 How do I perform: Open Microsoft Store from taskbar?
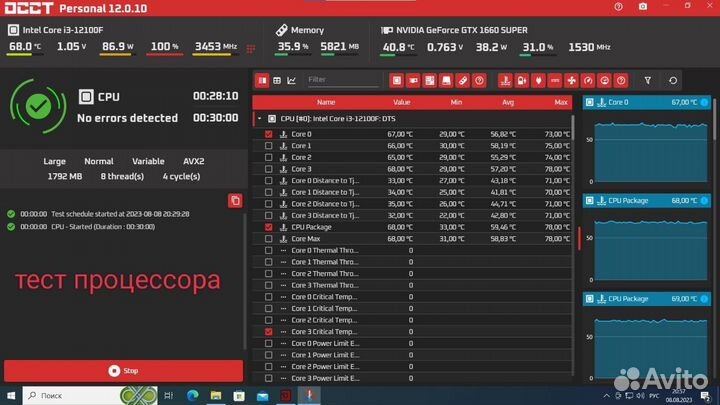pos(239,395)
